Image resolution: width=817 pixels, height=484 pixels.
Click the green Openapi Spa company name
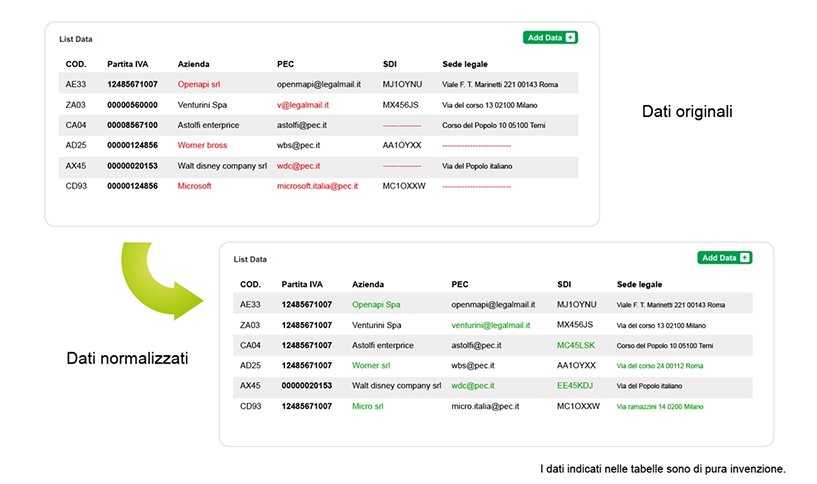[376, 304]
